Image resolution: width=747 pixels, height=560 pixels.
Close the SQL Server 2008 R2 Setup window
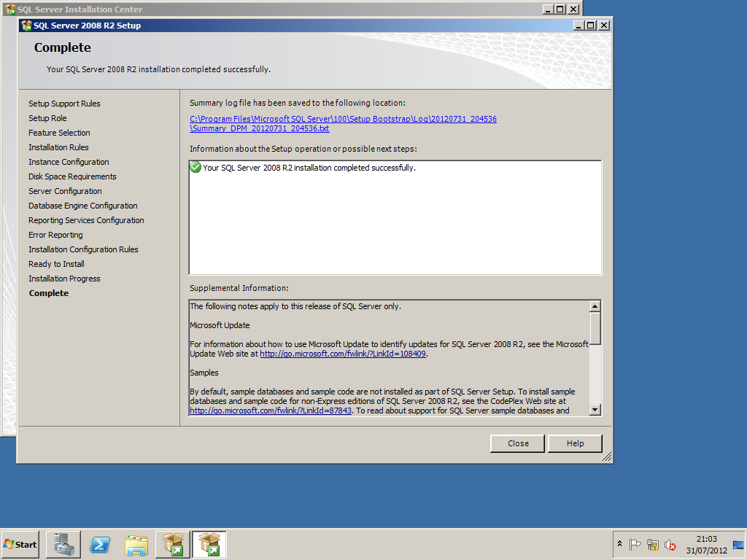coord(603,26)
